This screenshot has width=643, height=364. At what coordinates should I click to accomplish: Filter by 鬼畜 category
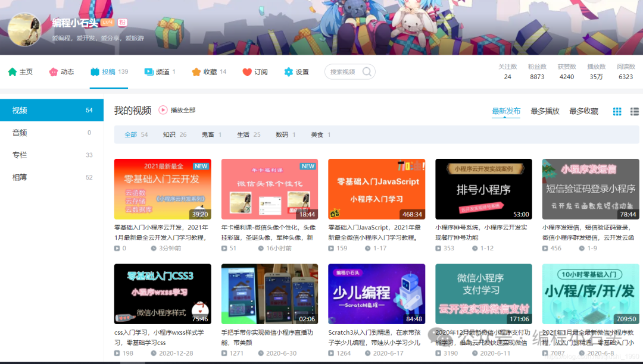(211, 134)
